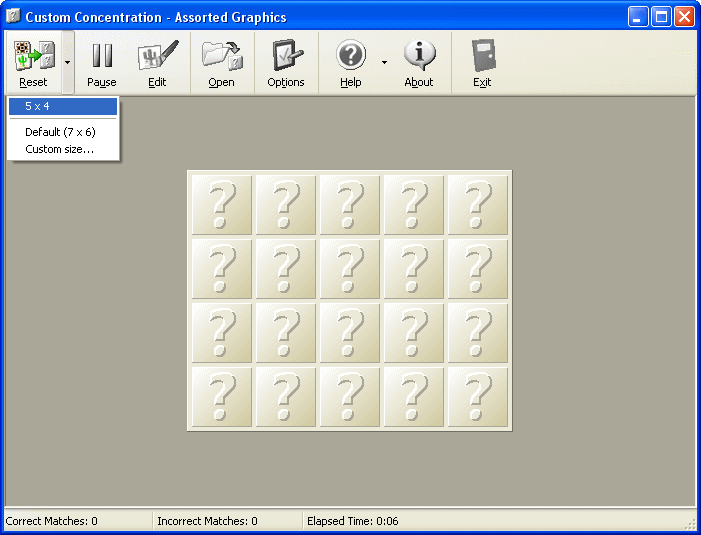Flip the fifth card in row three
Viewport: 701px width, 535px height.
point(477,333)
